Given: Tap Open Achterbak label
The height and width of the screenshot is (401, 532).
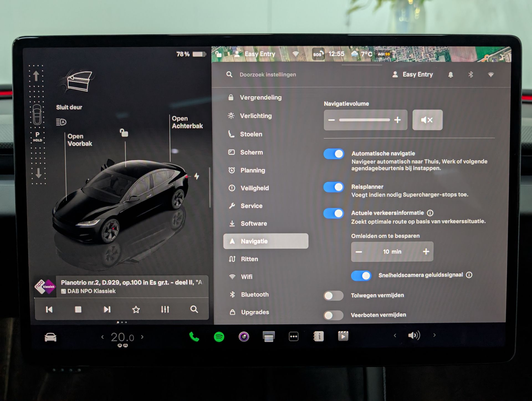Looking at the screenshot, I should point(187,122).
